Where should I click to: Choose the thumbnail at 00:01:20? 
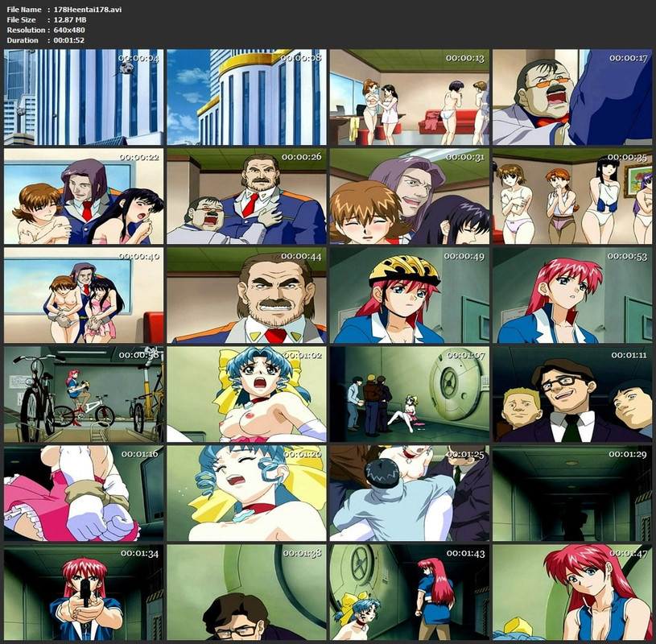point(246,493)
